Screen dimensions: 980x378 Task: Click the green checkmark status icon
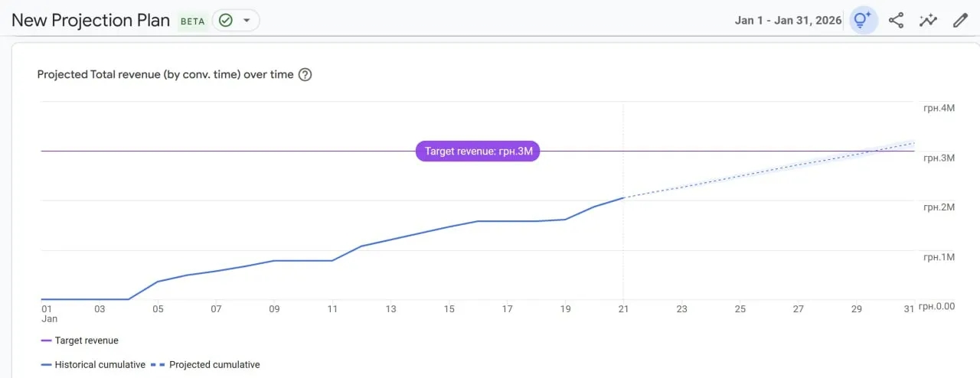click(x=225, y=21)
